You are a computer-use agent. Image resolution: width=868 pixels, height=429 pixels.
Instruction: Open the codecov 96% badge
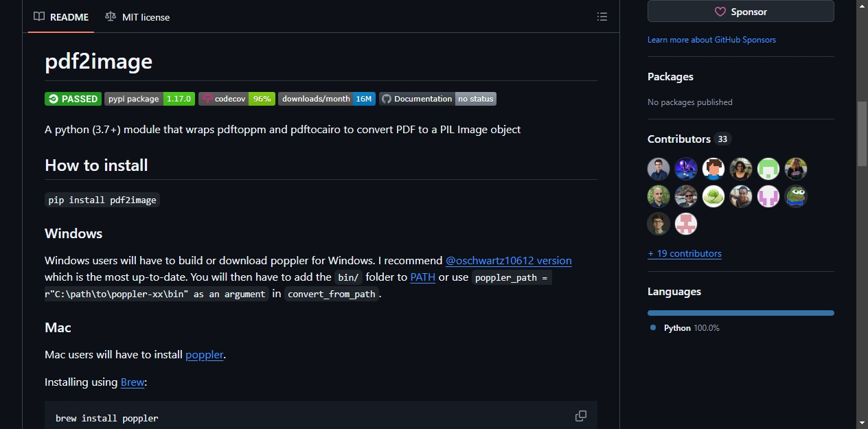click(x=237, y=99)
